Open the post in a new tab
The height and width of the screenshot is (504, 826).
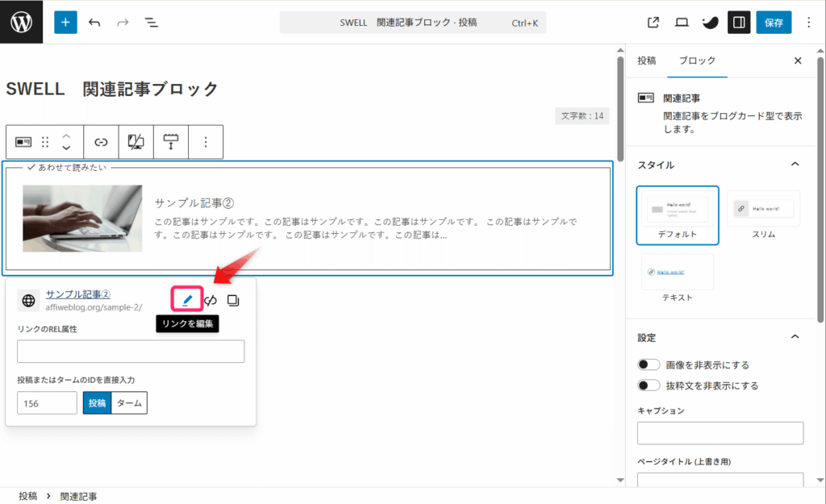point(653,22)
